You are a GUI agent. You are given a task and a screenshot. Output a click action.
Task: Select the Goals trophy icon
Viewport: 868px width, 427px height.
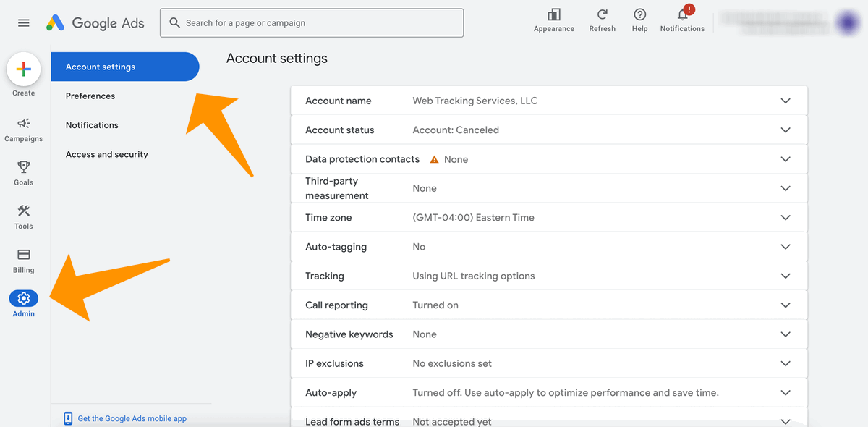[23, 167]
